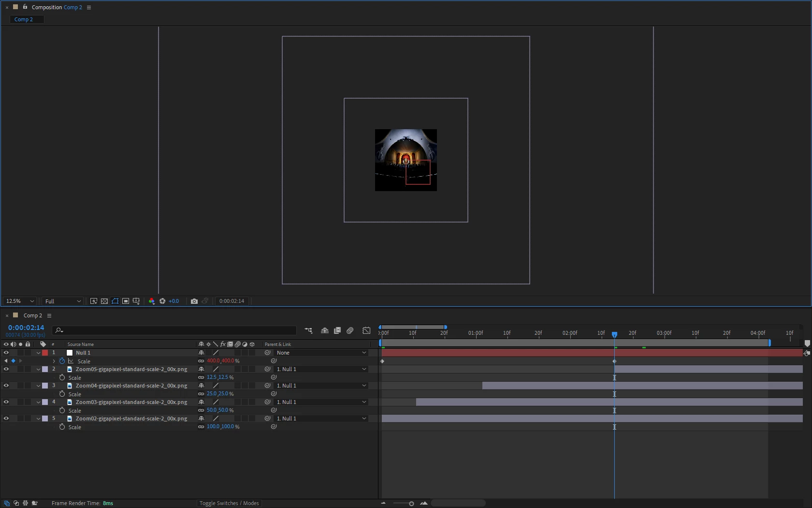Hide the Zoom03-gigapixel layer eye
The height and width of the screenshot is (508, 812).
(x=6, y=402)
